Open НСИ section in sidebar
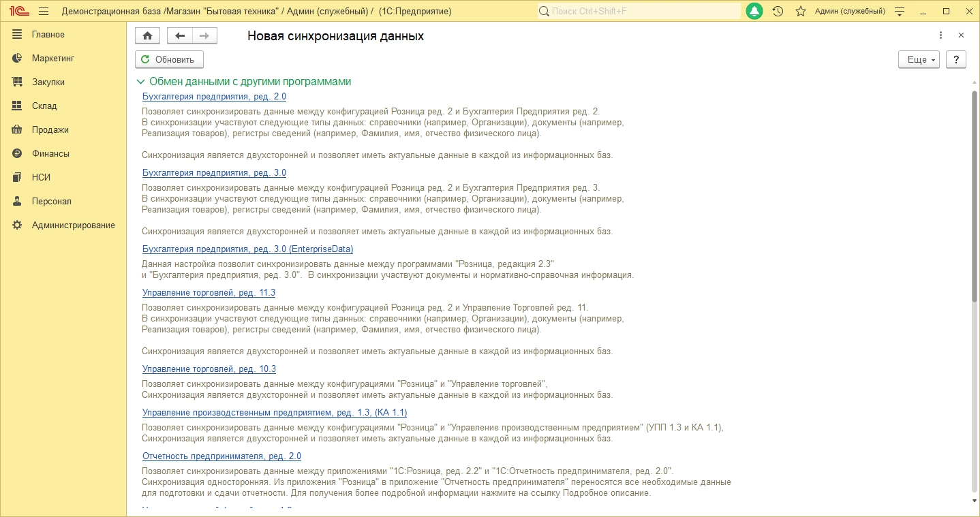The image size is (980, 517). point(41,178)
